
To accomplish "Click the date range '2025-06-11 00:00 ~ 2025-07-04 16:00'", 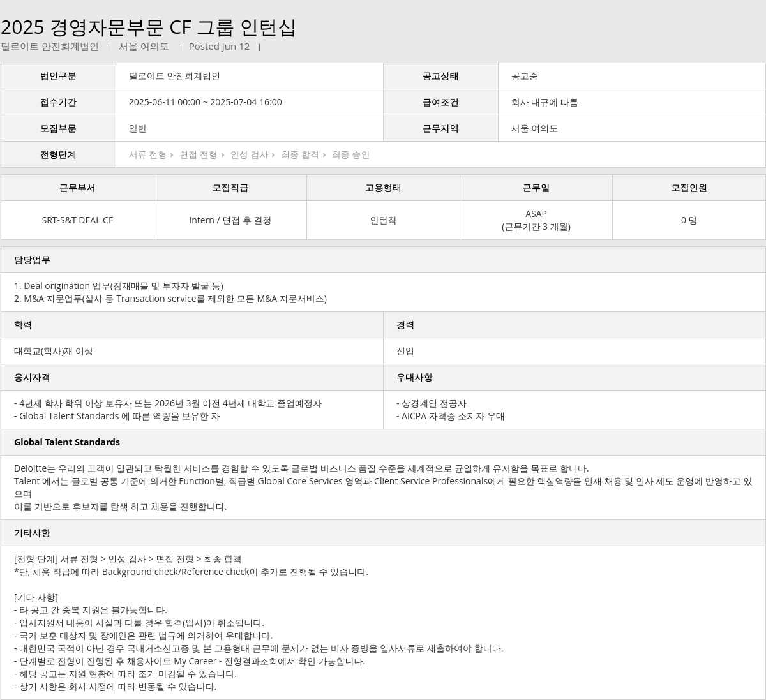I will tap(205, 102).
